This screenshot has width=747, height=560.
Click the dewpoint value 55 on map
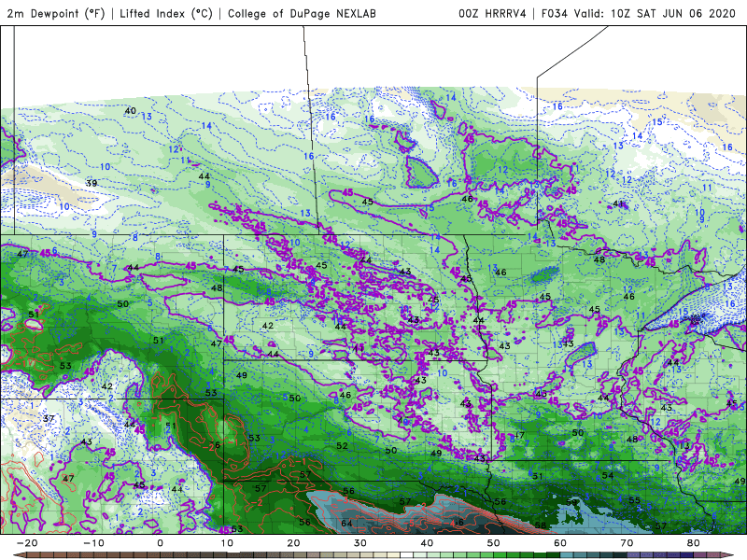634,500
